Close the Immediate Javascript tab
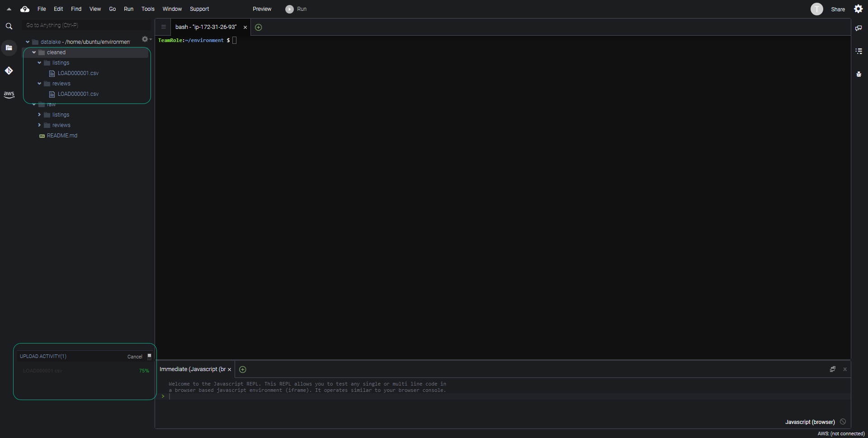The width and height of the screenshot is (868, 438). (229, 370)
